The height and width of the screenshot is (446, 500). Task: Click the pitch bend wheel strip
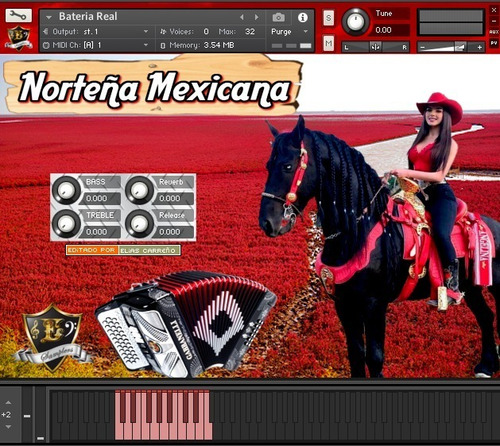point(27,414)
